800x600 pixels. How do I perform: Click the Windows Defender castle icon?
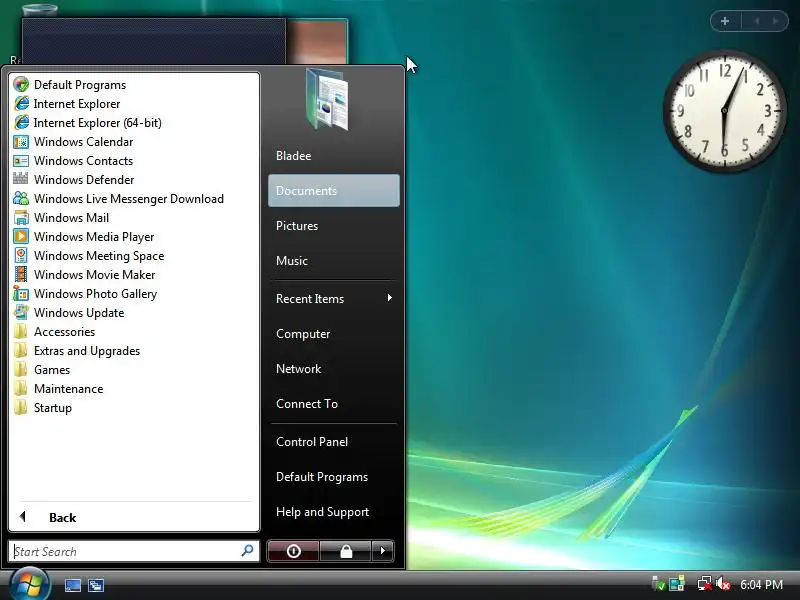[21, 180]
